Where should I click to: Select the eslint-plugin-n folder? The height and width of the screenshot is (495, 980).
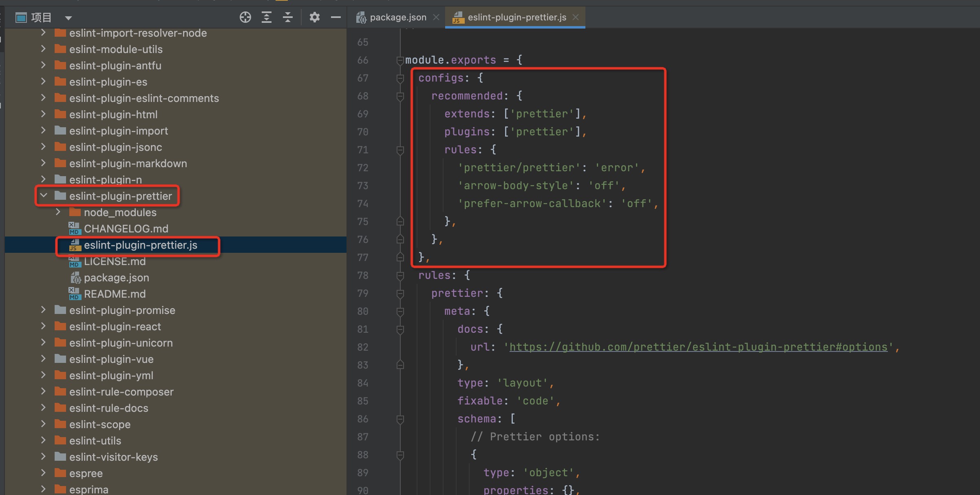point(105,180)
